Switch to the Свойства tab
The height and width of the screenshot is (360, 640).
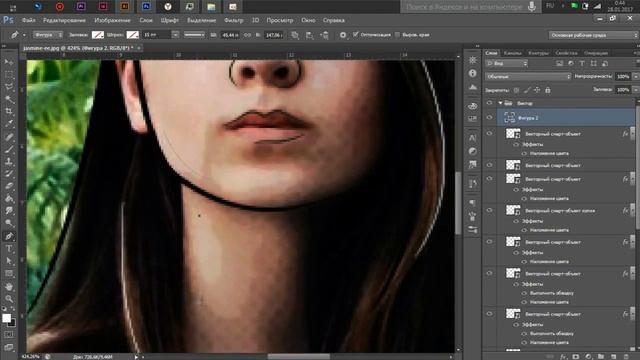point(566,53)
